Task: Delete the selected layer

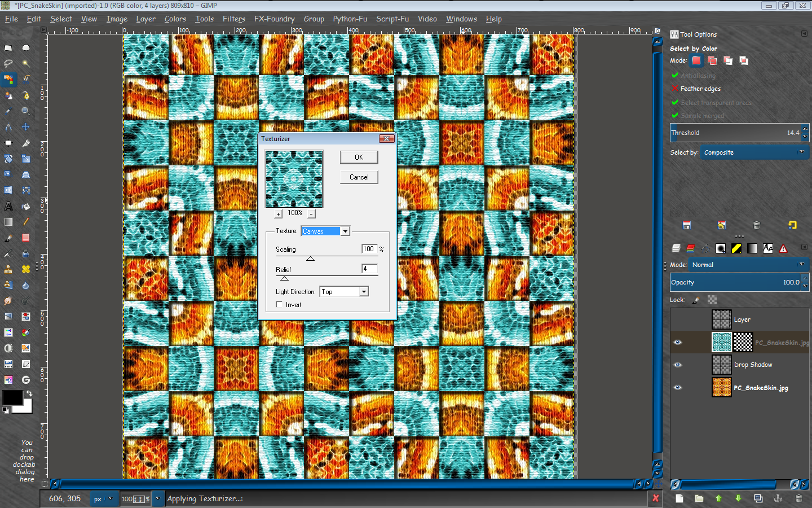Action: pyautogui.click(x=798, y=498)
